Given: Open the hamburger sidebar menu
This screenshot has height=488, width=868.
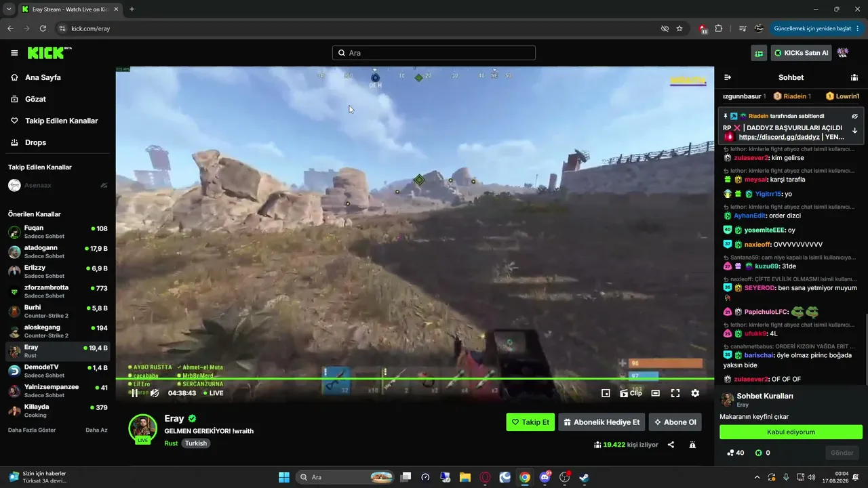Looking at the screenshot, I should point(14,53).
